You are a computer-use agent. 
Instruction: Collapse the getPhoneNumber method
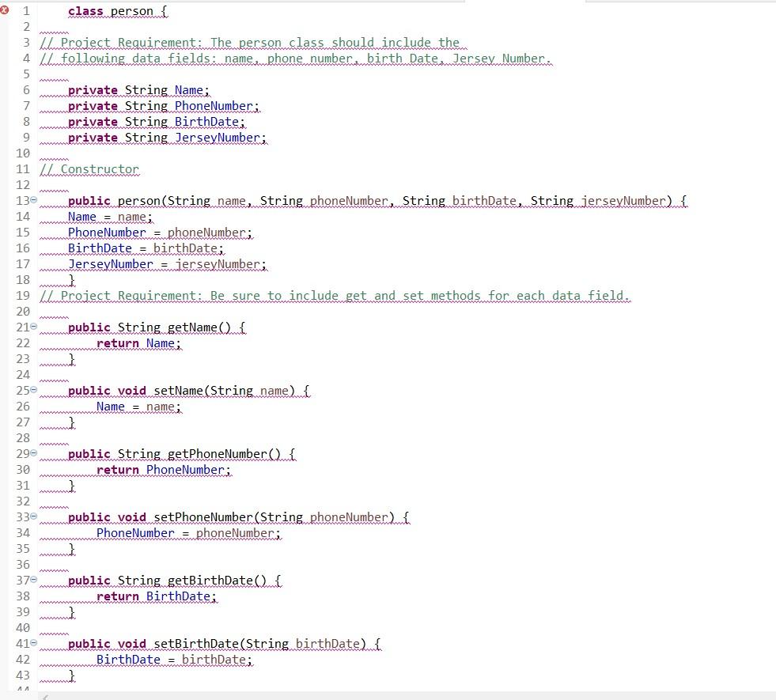pyautogui.click(x=32, y=453)
